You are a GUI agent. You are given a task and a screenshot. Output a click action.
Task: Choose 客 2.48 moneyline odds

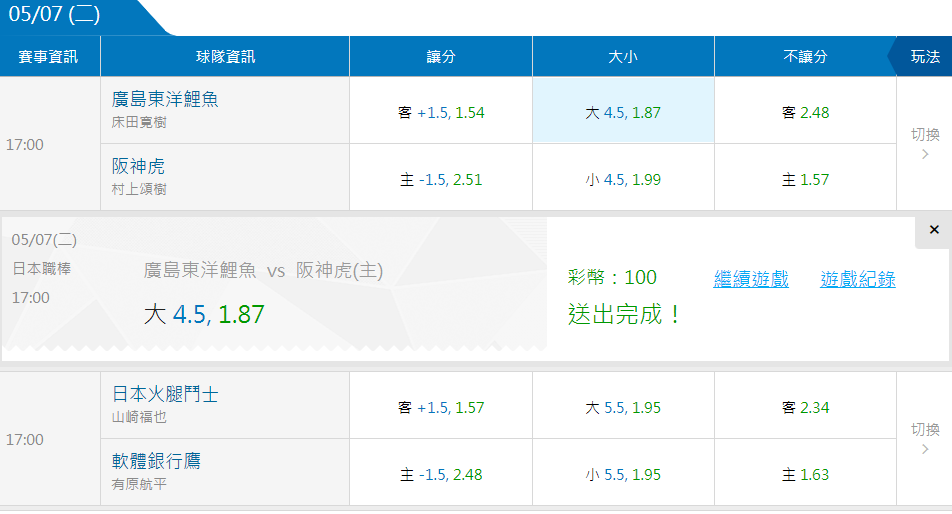(805, 112)
